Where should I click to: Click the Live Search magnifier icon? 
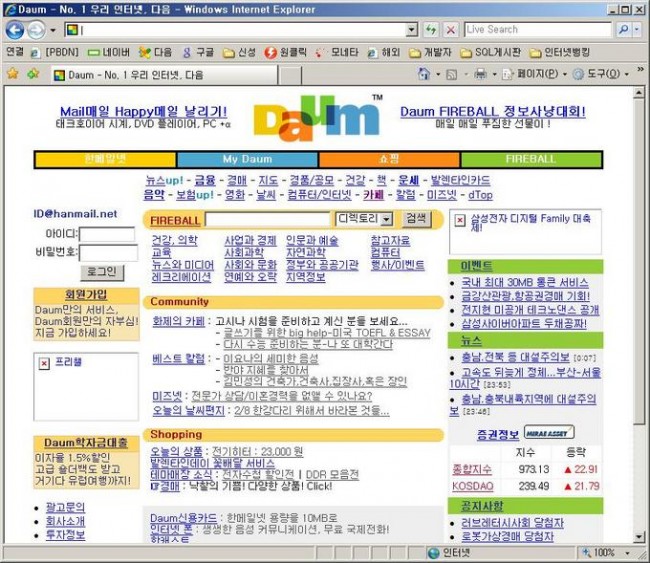(623, 29)
